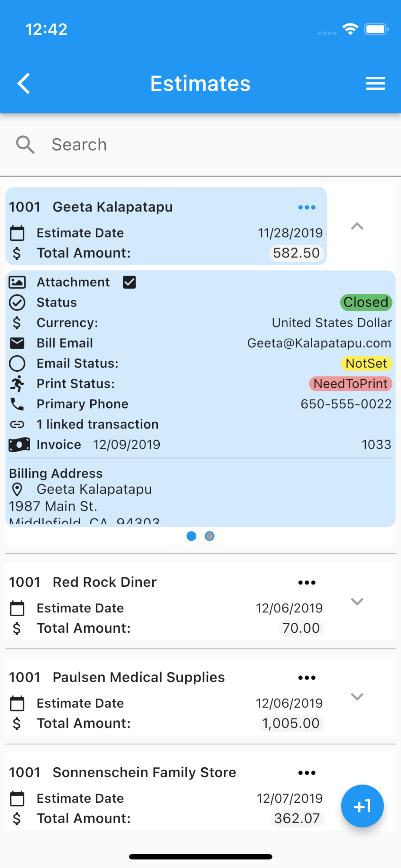The image size is (401, 868).
Task: Open three-dot menu for Paulsen Medical Supplies
Action: [307, 678]
